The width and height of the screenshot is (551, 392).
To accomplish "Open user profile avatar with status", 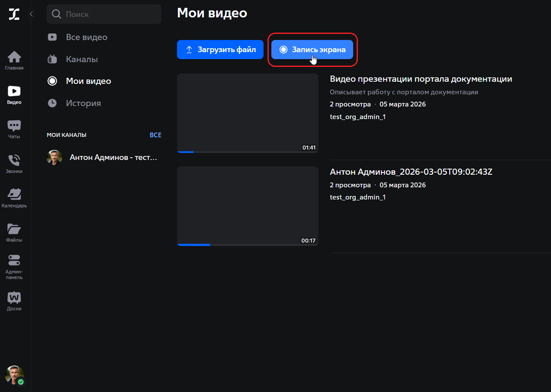I will pyautogui.click(x=14, y=375).
